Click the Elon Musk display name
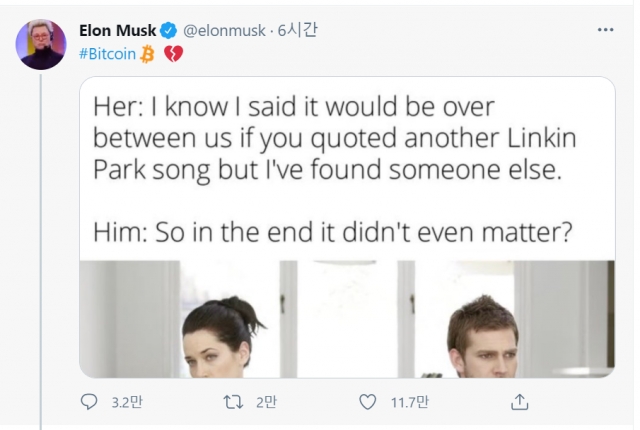Viewport: 640px width, 430px height. (118, 31)
